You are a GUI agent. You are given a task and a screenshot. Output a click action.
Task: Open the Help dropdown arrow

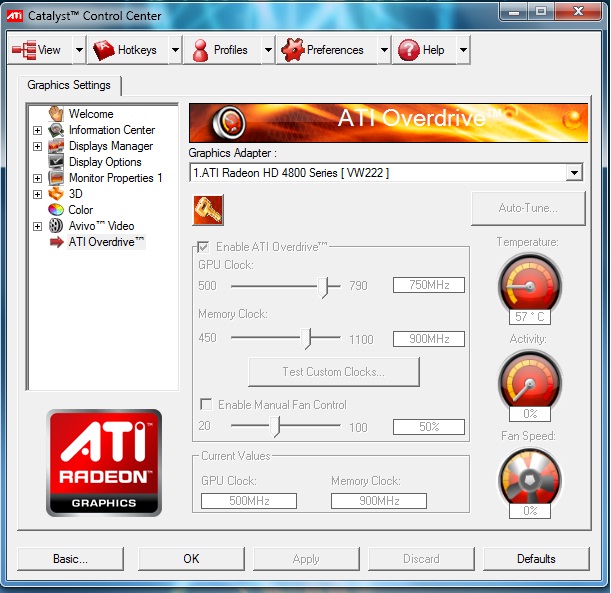[463, 50]
